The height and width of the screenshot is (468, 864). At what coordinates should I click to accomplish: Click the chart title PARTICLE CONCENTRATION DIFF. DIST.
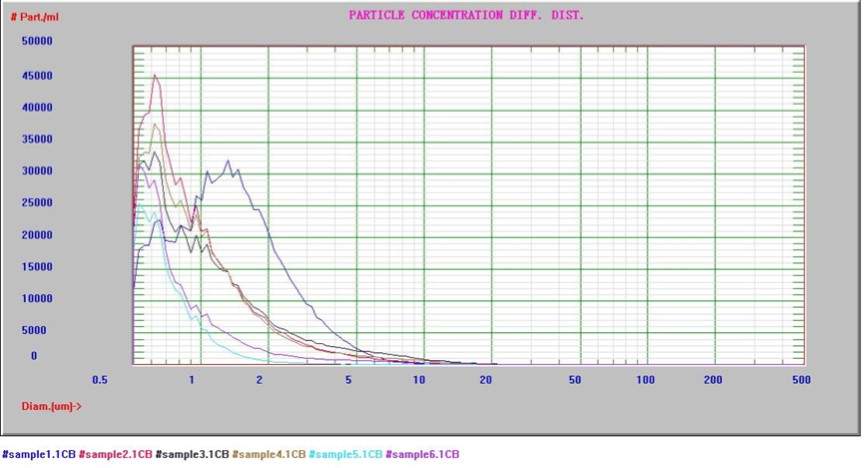pos(466,15)
